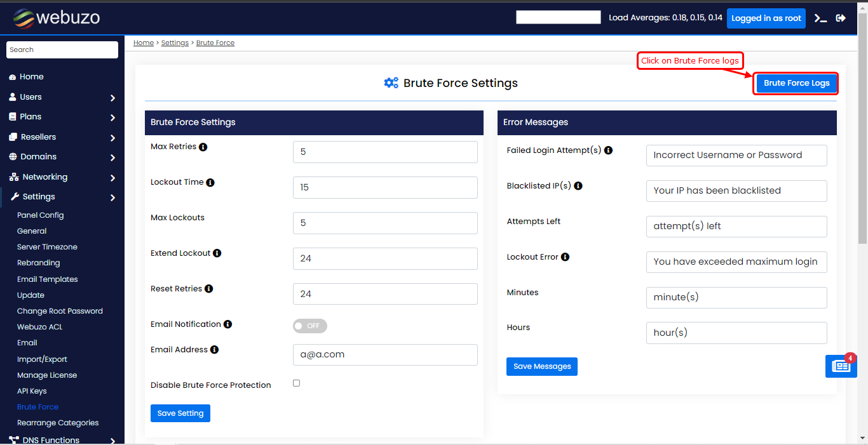
Task: Click the Blacklisted IP(s) info icon
Action: (578, 186)
